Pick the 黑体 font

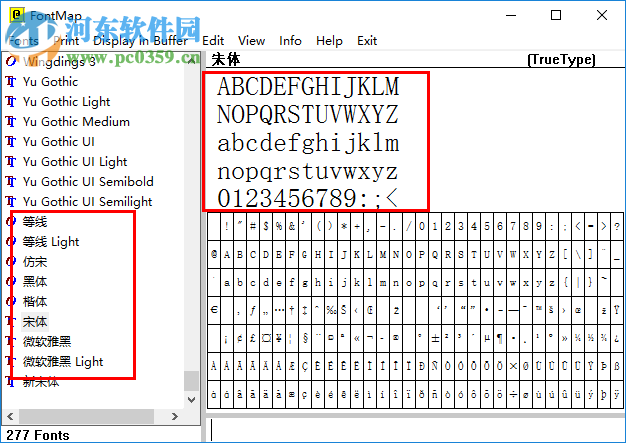click(35, 281)
